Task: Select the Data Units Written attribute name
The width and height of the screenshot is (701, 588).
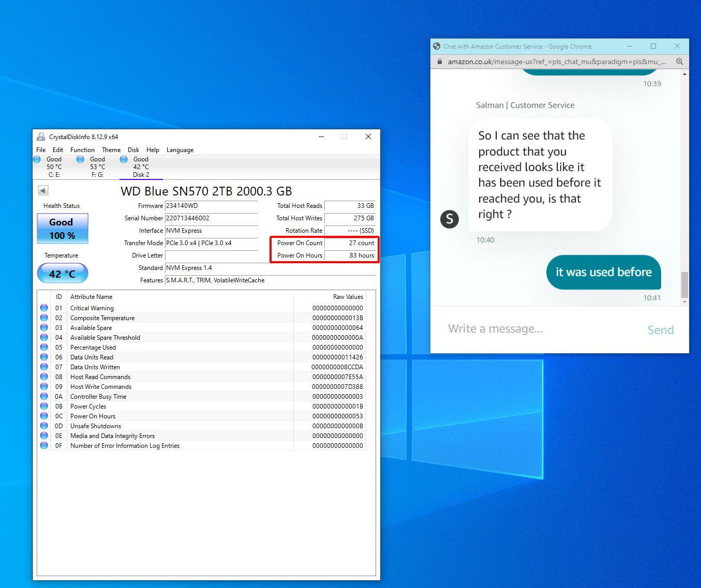Action: click(x=95, y=367)
